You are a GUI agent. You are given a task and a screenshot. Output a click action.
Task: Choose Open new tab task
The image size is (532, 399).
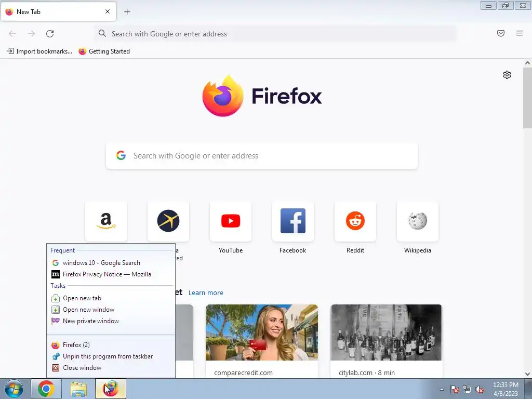111,298
